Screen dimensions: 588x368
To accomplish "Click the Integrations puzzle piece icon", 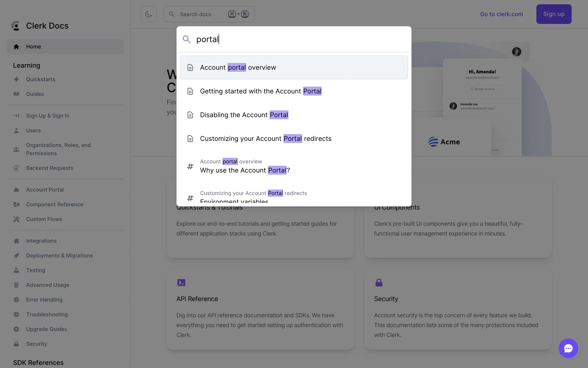I will (x=17, y=241).
